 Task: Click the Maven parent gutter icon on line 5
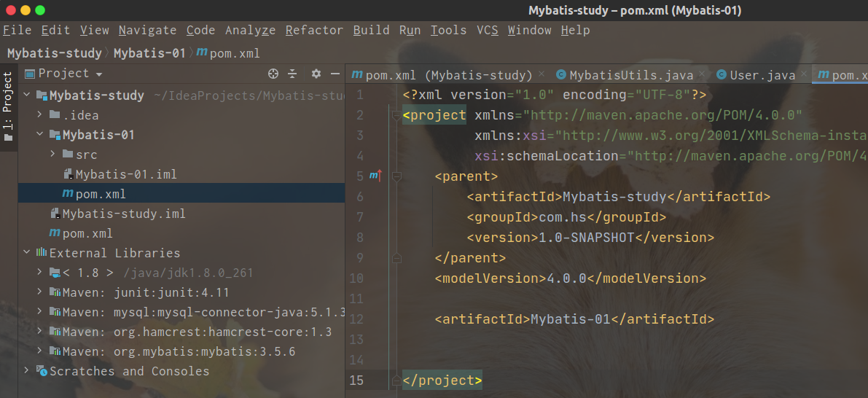pyautogui.click(x=376, y=176)
